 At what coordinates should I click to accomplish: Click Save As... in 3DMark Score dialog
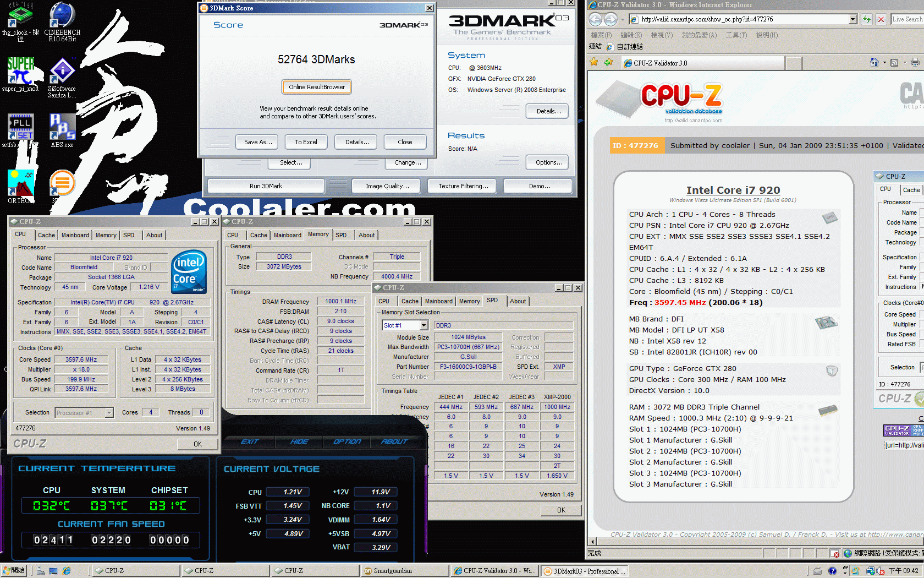pyautogui.click(x=258, y=142)
